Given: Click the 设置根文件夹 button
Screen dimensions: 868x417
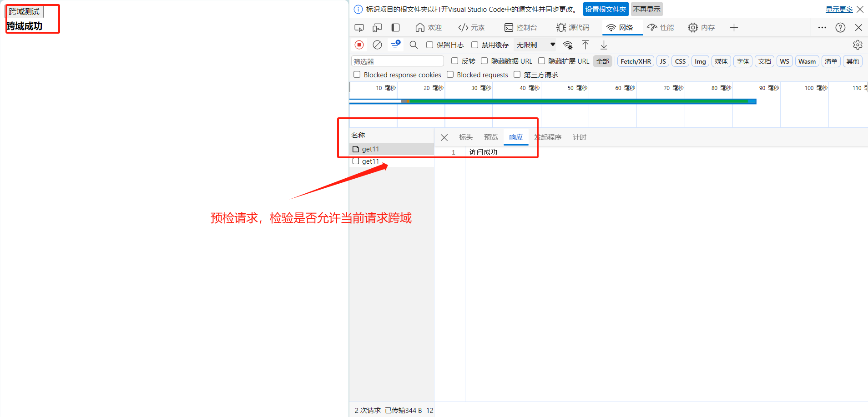Looking at the screenshot, I should [606, 9].
